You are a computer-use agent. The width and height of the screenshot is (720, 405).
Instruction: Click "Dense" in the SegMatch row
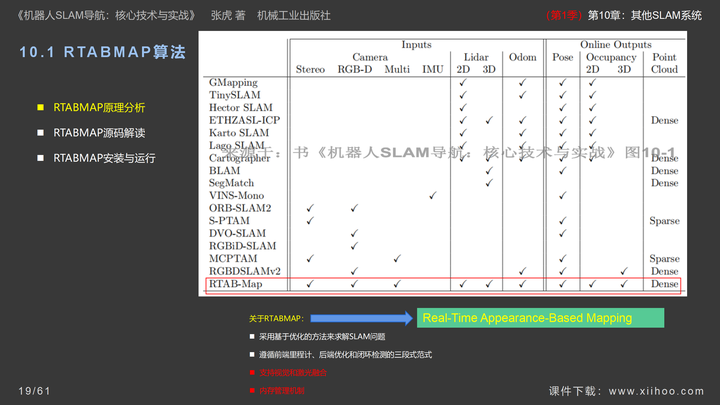tap(664, 183)
